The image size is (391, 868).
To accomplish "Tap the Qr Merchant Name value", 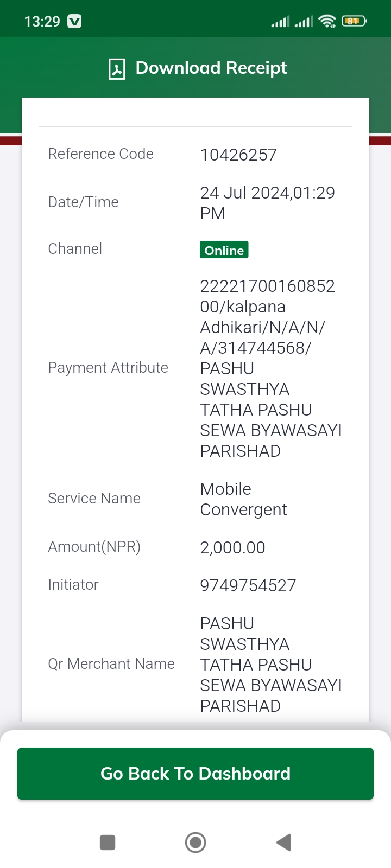I will click(x=271, y=665).
